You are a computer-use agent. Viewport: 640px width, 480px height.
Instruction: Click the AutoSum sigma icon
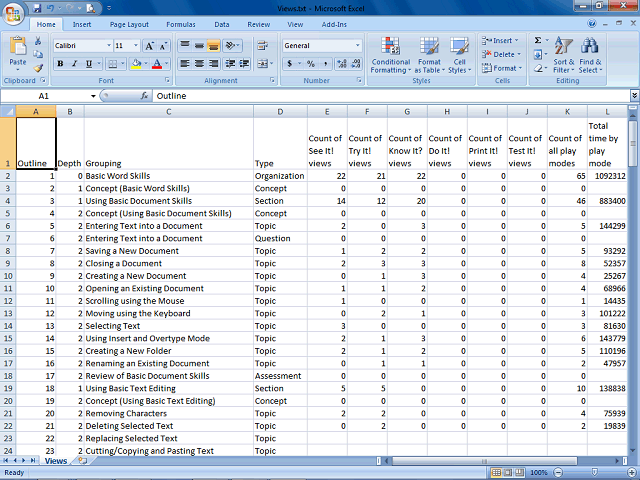point(538,40)
